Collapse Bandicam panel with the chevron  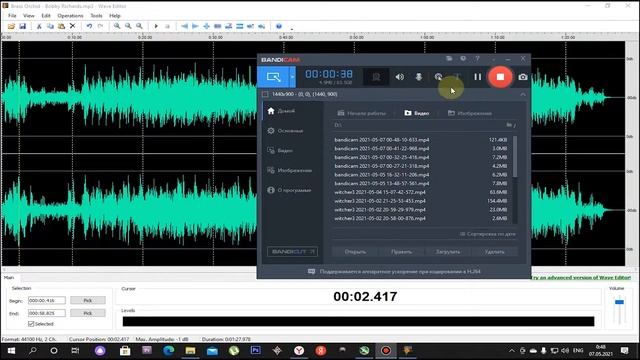(523, 94)
